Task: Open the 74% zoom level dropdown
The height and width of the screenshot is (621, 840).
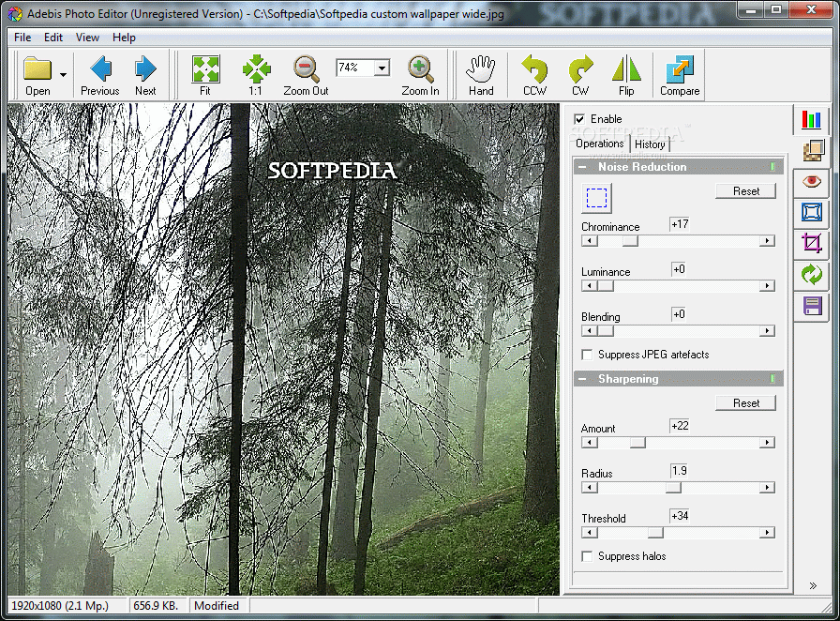Action: [382, 68]
